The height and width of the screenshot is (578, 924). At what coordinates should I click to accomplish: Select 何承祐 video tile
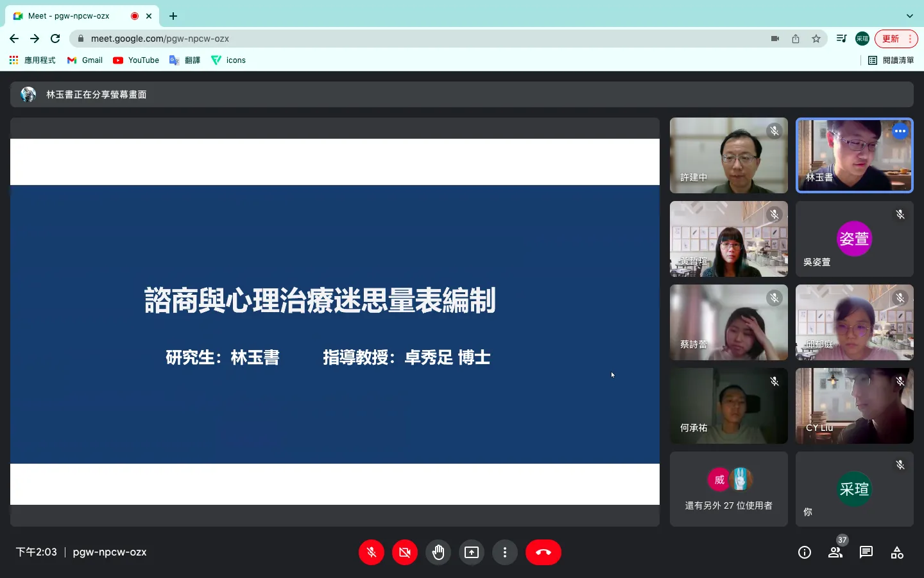pos(729,406)
